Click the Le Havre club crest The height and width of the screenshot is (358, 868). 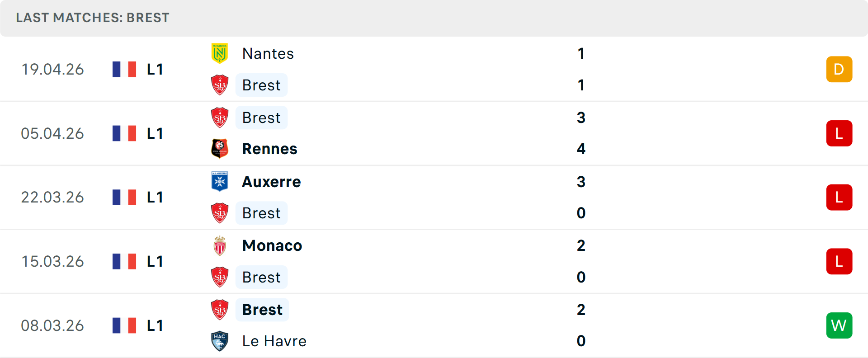[x=220, y=341]
